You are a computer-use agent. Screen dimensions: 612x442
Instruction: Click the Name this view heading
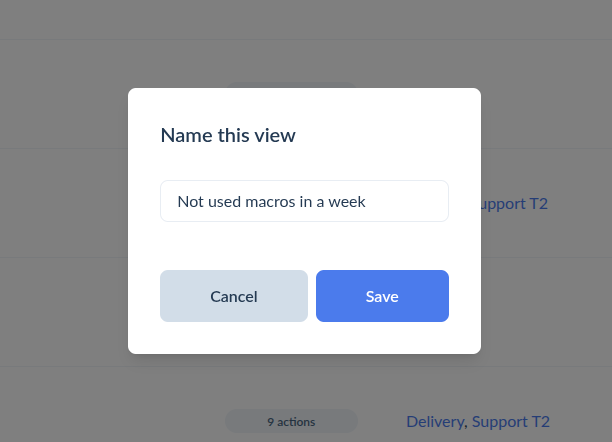228,135
